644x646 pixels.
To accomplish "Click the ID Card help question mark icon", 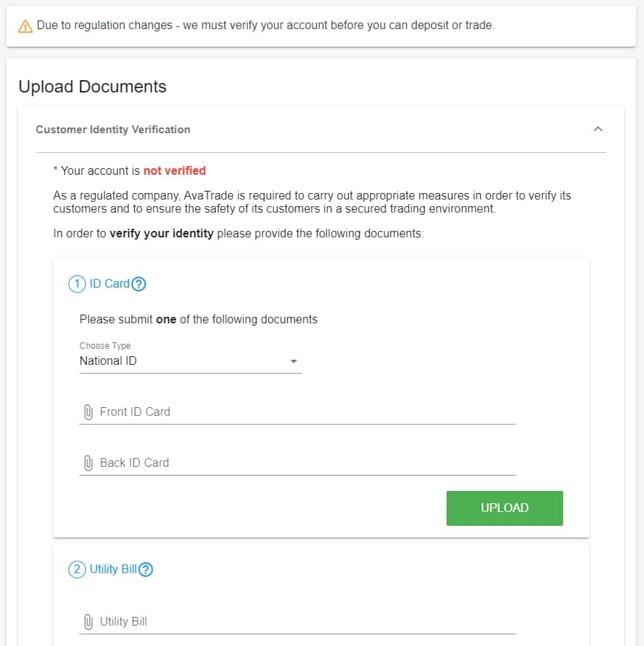I will click(139, 284).
